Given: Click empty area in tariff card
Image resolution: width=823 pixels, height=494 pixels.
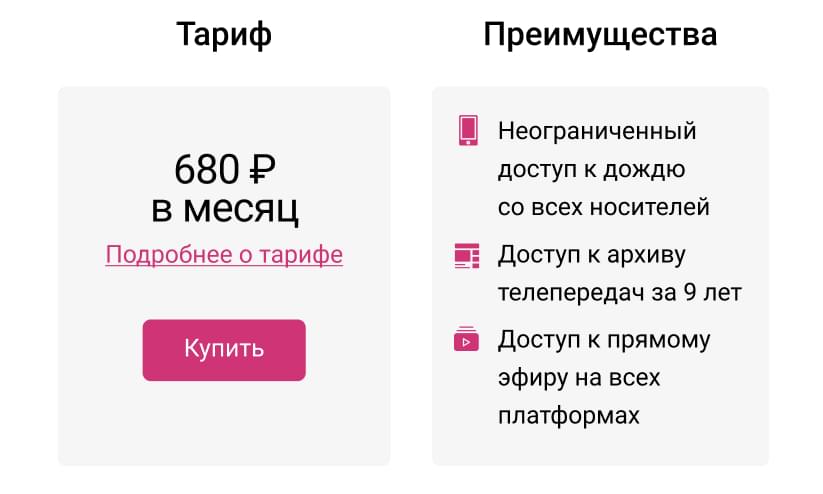Looking at the screenshot, I should coord(224,425).
